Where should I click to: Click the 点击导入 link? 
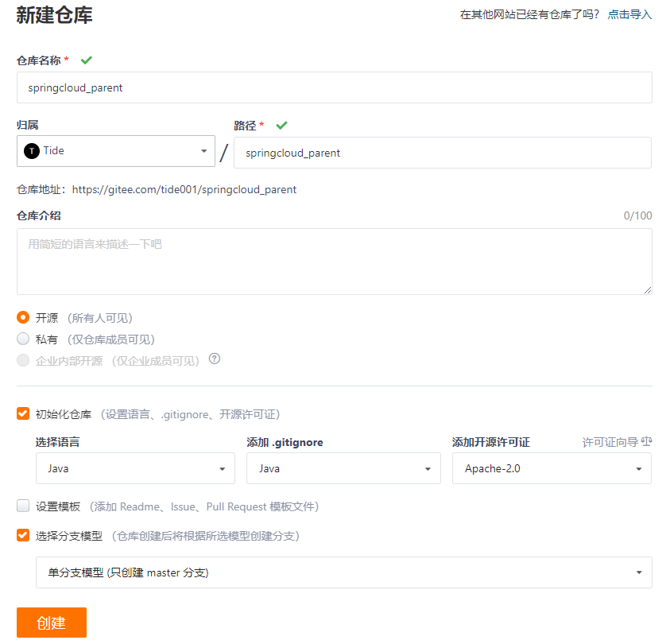tap(629, 14)
